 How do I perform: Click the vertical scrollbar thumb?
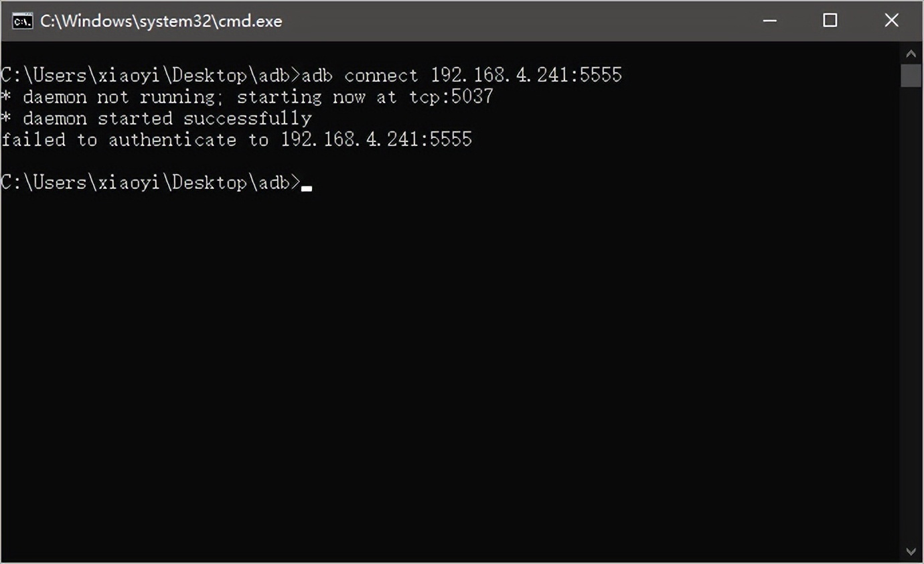(x=911, y=76)
